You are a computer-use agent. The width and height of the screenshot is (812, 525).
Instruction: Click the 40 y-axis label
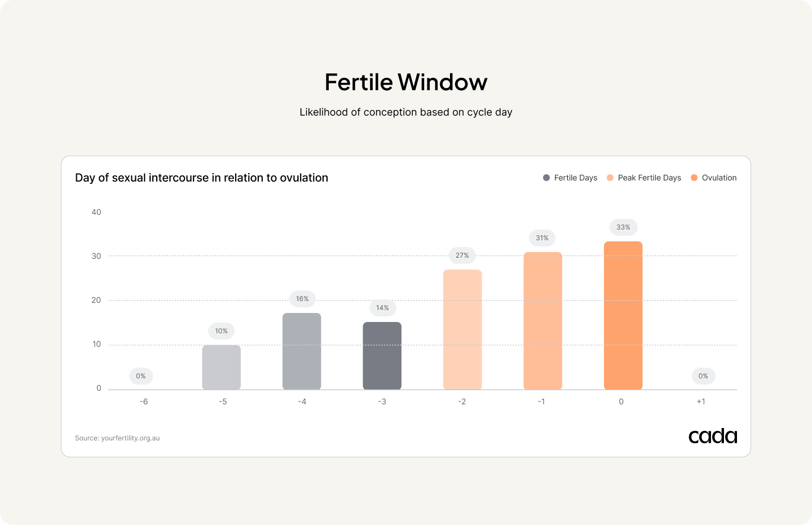[x=96, y=212]
